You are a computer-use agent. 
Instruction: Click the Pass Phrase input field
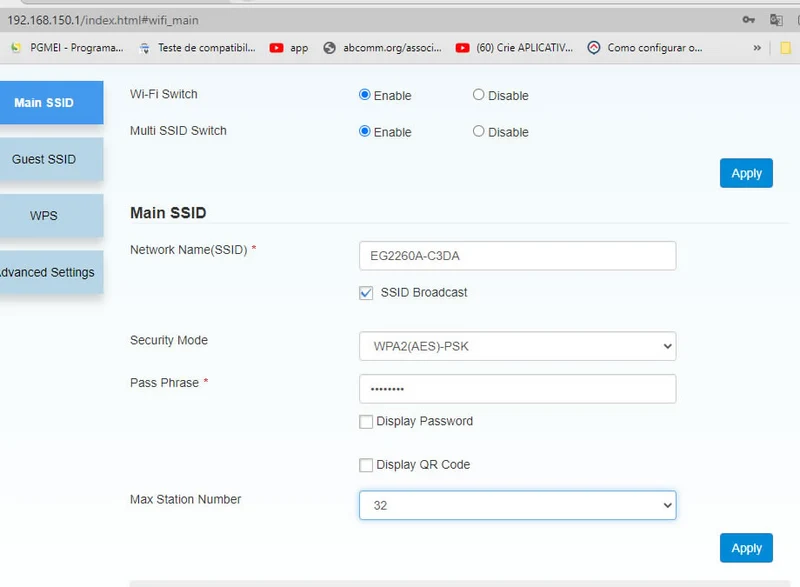pos(517,389)
